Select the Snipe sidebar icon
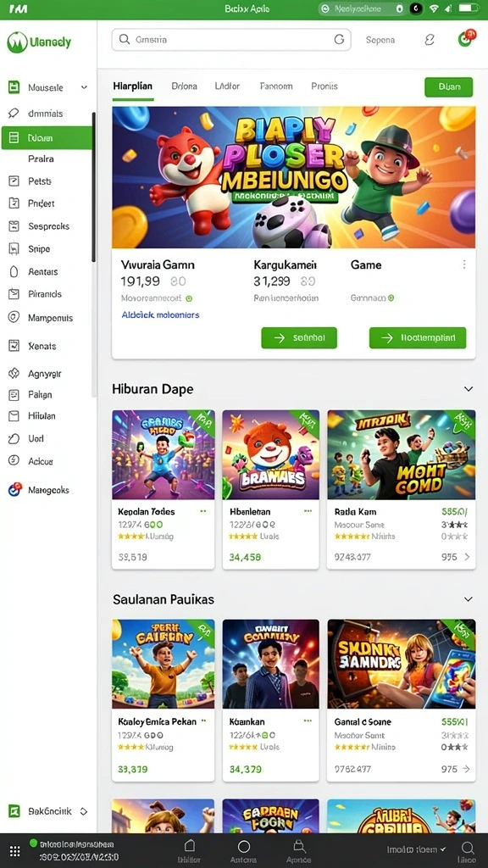Image resolution: width=488 pixels, height=868 pixels. 14,249
